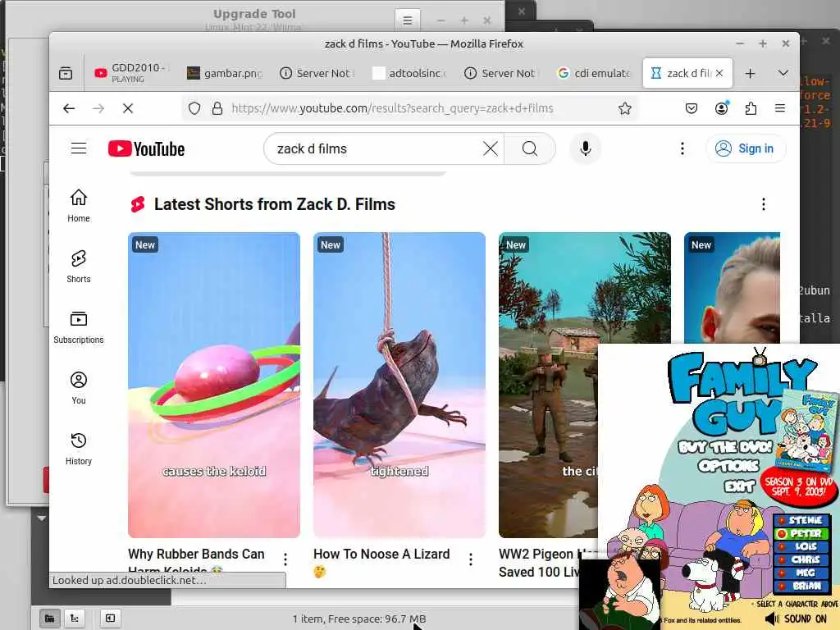Image resolution: width=840 pixels, height=630 pixels.
Task: Open YouTube settings three-dot menu
Action: coord(682,148)
